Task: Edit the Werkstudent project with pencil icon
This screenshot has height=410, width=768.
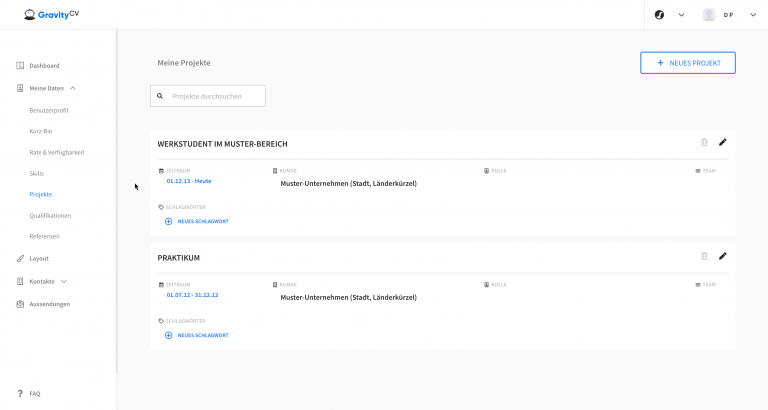Action: click(723, 142)
